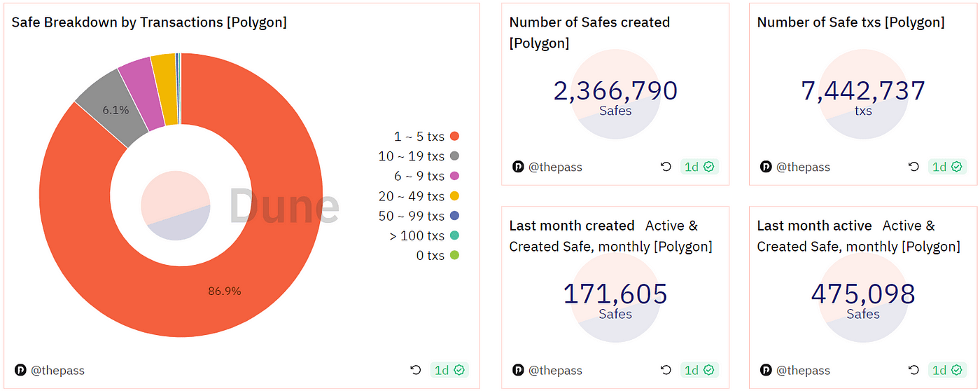The image size is (980, 391).
Task: Click author avatar in Last month active panel
Action: coord(766,370)
